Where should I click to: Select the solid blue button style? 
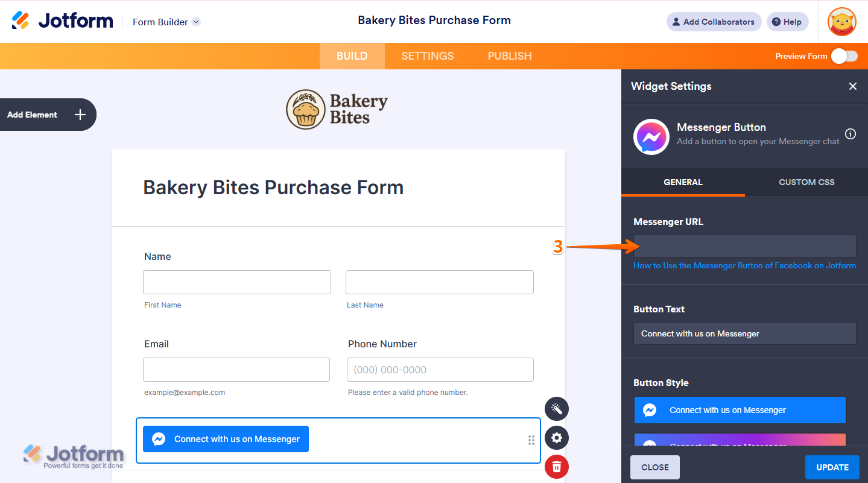(740, 410)
